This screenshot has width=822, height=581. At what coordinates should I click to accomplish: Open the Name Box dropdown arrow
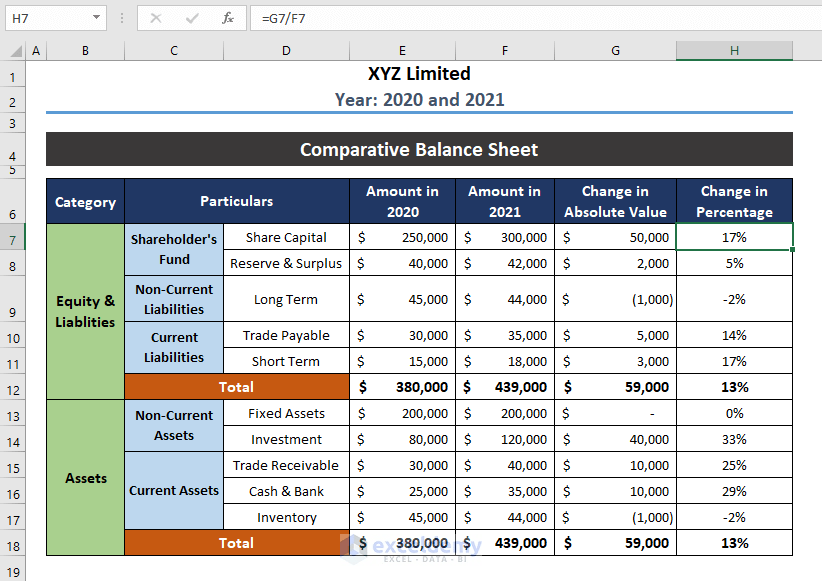coord(97,17)
